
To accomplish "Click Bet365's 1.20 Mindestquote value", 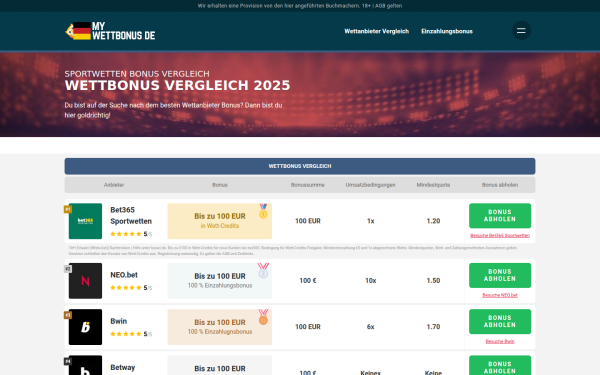I will [x=433, y=221].
